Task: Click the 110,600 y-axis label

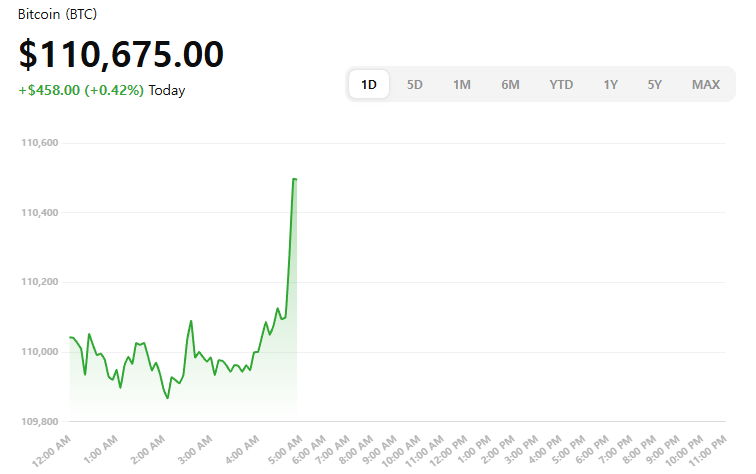Action: [40, 143]
